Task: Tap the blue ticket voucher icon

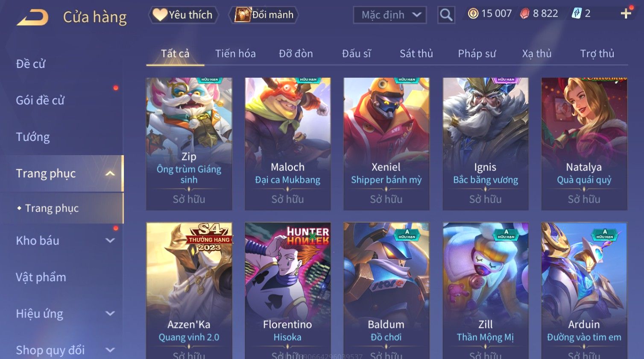Action: [577, 14]
